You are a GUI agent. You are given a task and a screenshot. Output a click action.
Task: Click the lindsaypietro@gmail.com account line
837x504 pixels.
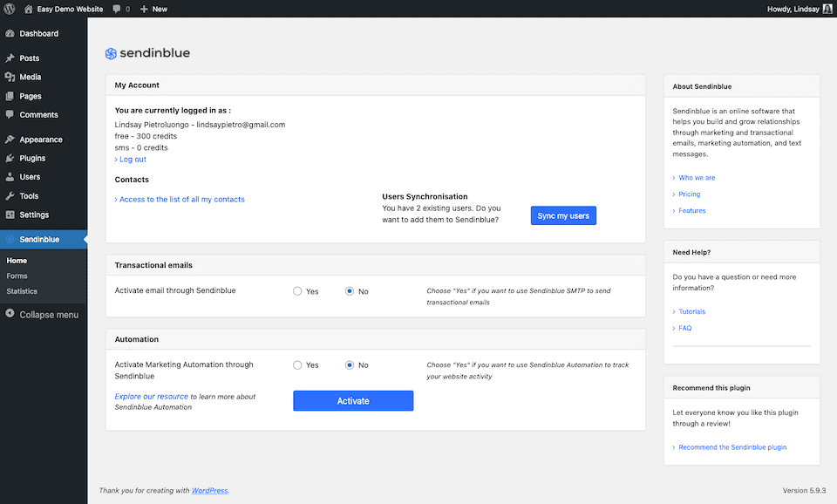[x=200, y=125]
